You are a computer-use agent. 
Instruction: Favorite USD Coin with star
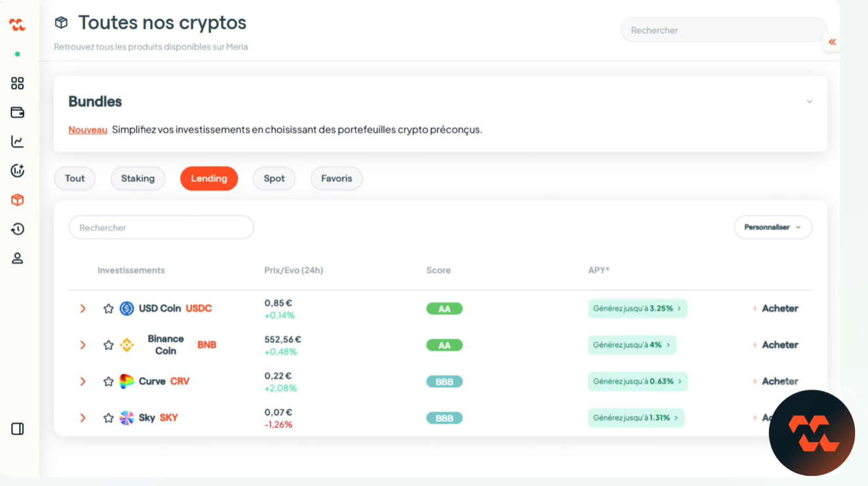(x=108, y=308)
